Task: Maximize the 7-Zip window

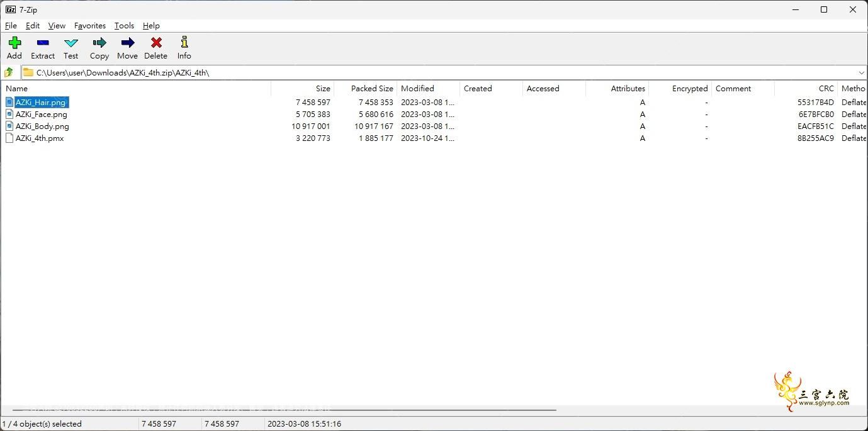Action: coord(824,9)
